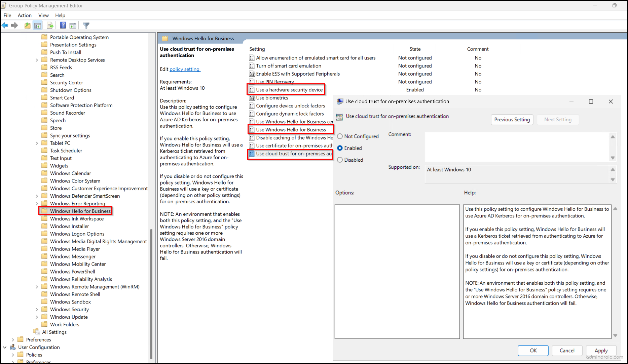Toggle the console tree show/hide icon
The image size is (628, 364).
click(x=38, y=25)
